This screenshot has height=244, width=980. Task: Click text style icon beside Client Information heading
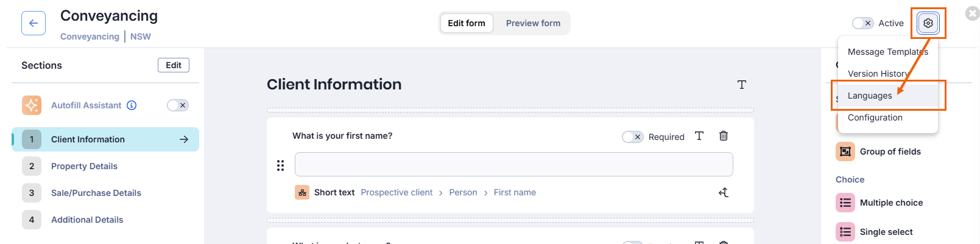click(741, 85)
